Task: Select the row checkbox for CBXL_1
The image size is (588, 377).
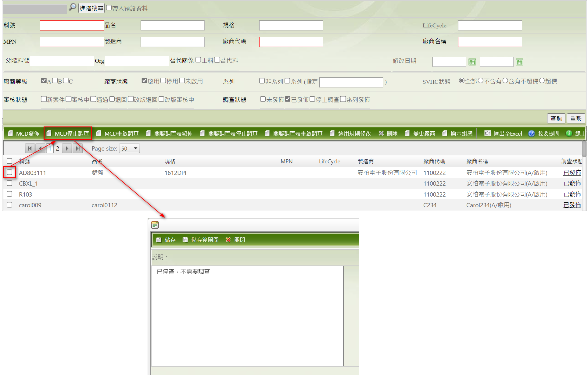Action: (9, 183)
